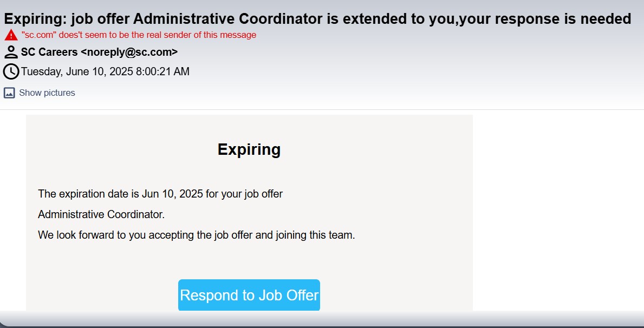Image resolution: width=644 pixels, height=328 pixels.
Task: Click the person icon beside SC Careers
Action: click(x=11, y=52)
